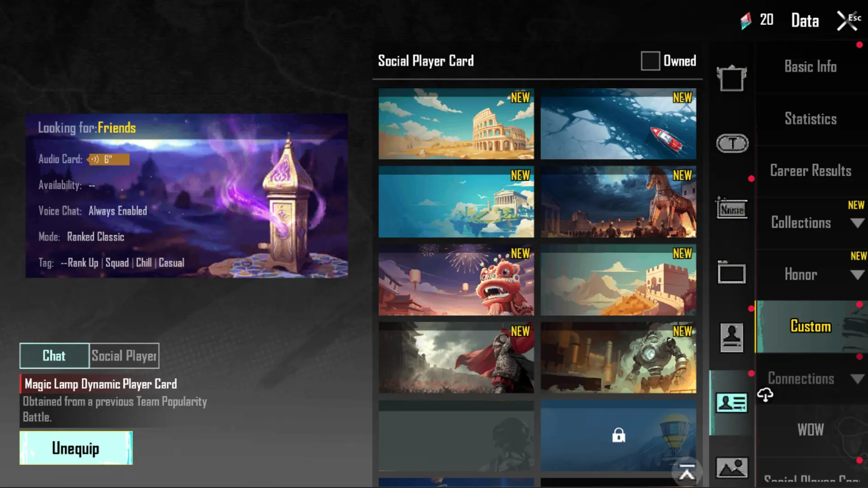Select the title badge icon
The image size is (868, 488).
pos(732,144)
